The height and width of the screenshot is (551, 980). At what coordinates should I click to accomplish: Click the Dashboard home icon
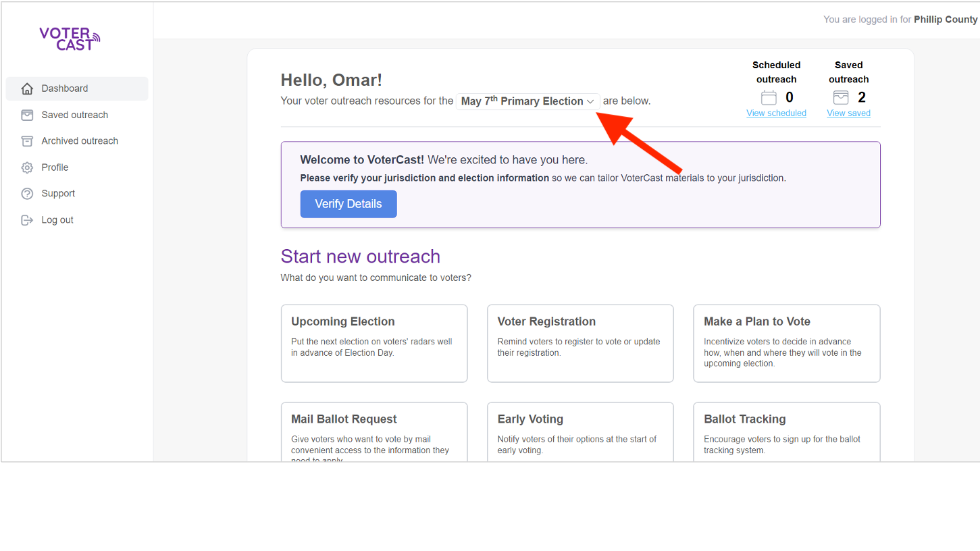pos(27,88)
